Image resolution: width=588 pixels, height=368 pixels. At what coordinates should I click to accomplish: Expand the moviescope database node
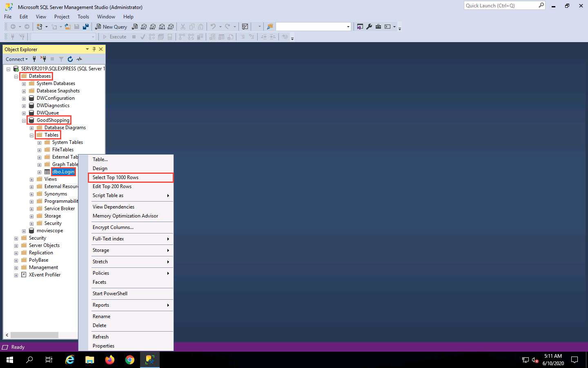tap(24, 231)
